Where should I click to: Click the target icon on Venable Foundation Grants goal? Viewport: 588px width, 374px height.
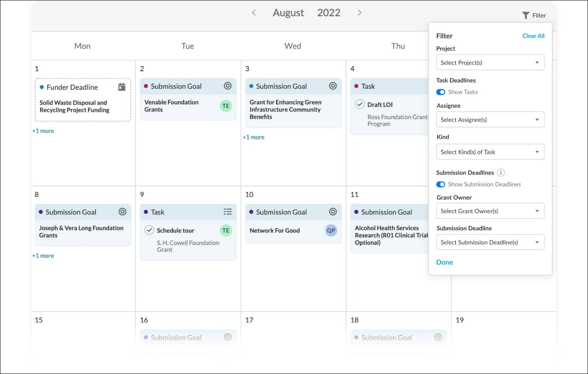[227, 86]
